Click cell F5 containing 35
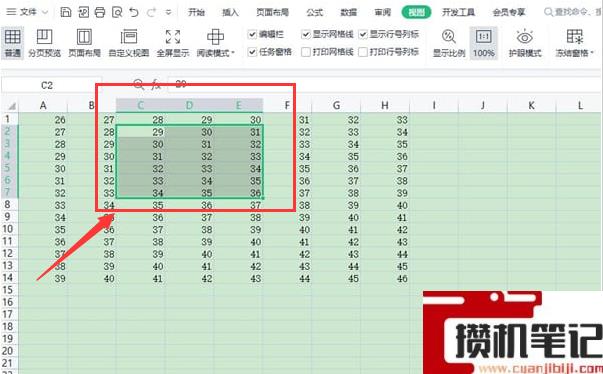This screenshot has height=374, width=603. pyautogui.click(x=288, y=168)
